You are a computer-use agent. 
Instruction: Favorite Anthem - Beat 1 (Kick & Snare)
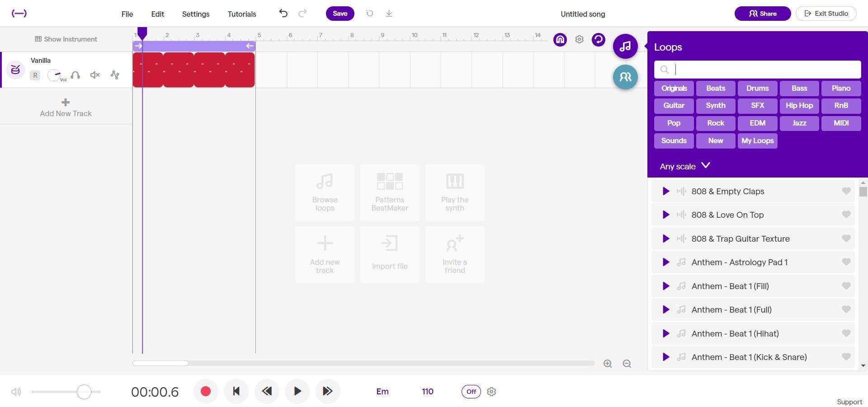pos(846,357)
